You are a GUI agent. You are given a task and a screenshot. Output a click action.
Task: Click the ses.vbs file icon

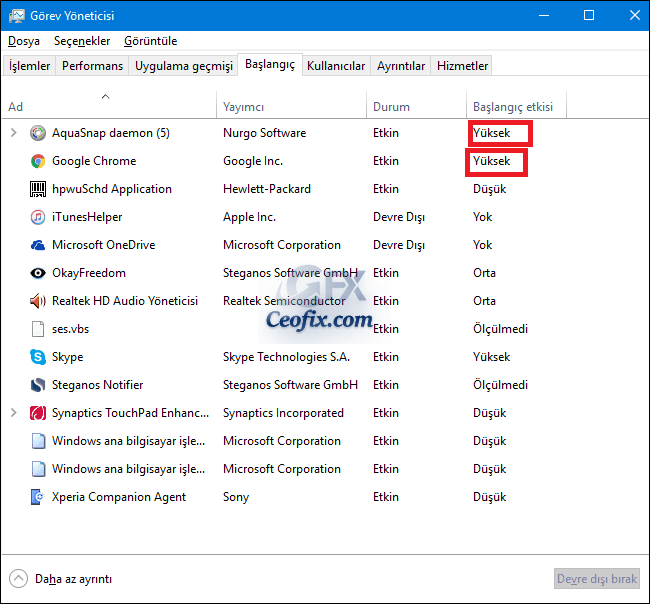pyautogui.click(x=38, y=329)
